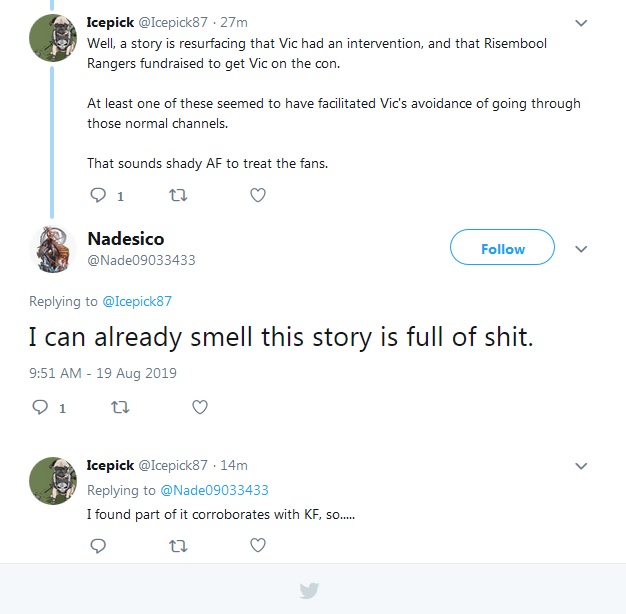Click Icepick's pug avatar on top tweet
This screenshot has width=626, height=614.
tap(53, 38)
